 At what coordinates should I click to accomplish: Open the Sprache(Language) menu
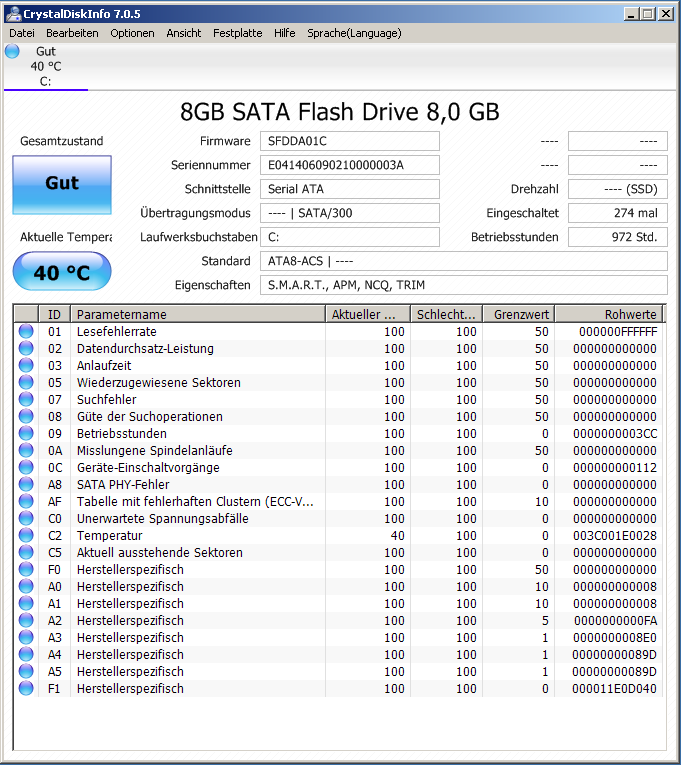[x=354, y=33]
